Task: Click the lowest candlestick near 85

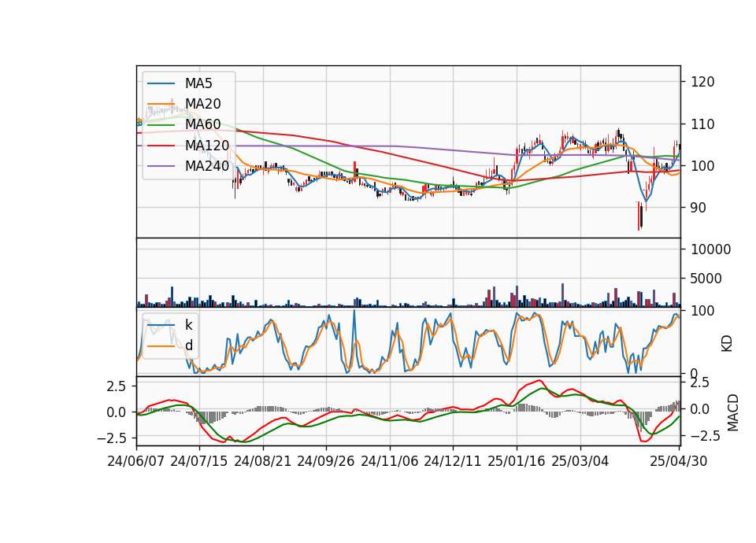Action: tap(639, 216)
